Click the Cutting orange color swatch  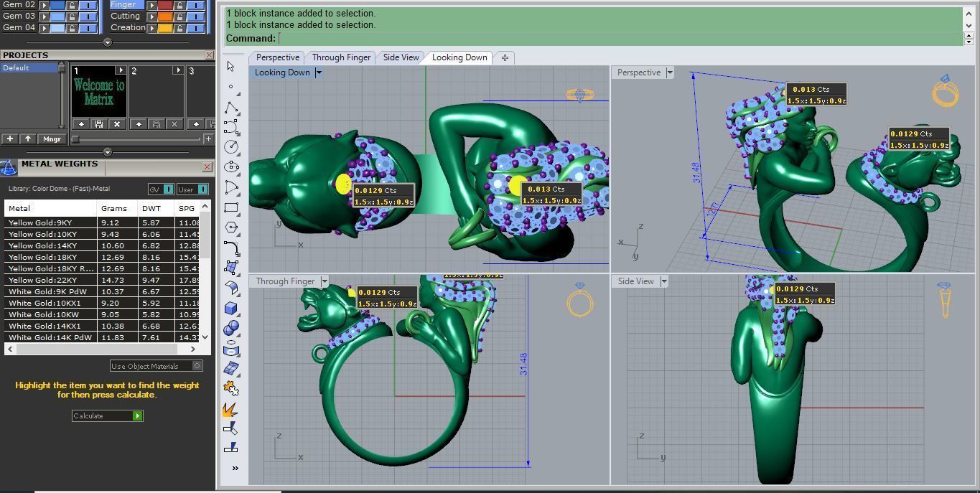[165, 16]
